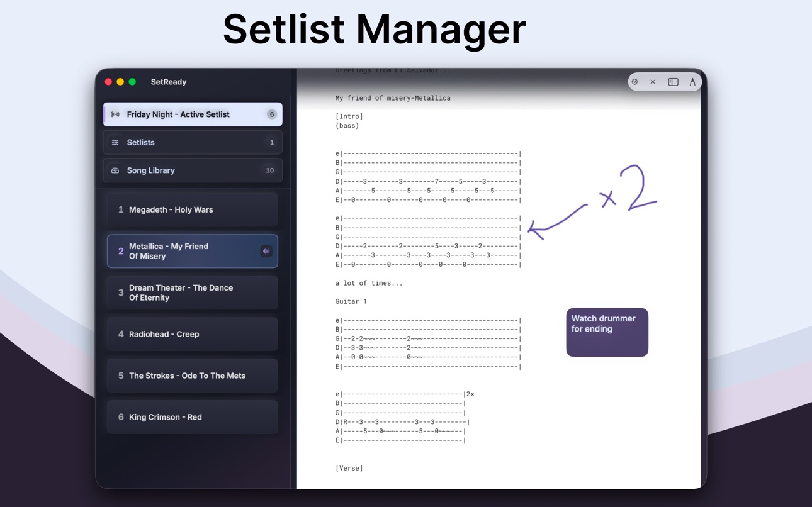
Task: Select the pen annotation tool
Action: (692, 82)
